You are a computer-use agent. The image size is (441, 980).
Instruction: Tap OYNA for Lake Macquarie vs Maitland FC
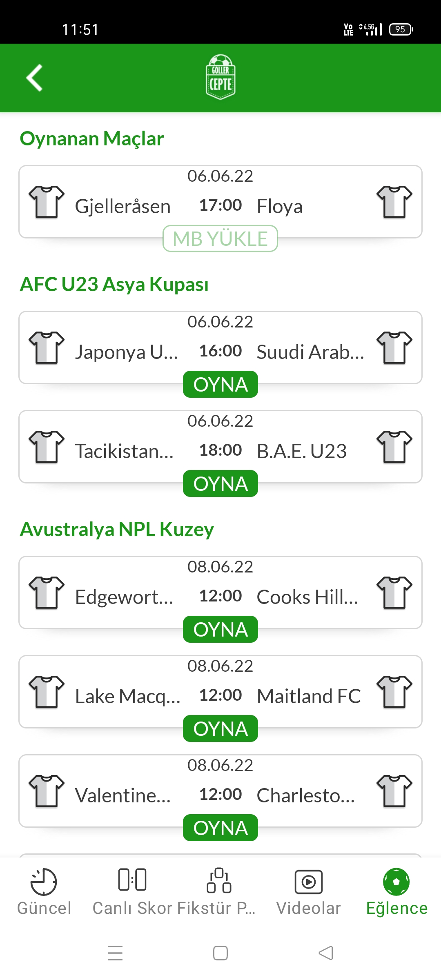pyautogui.click(x=220, y=728)
